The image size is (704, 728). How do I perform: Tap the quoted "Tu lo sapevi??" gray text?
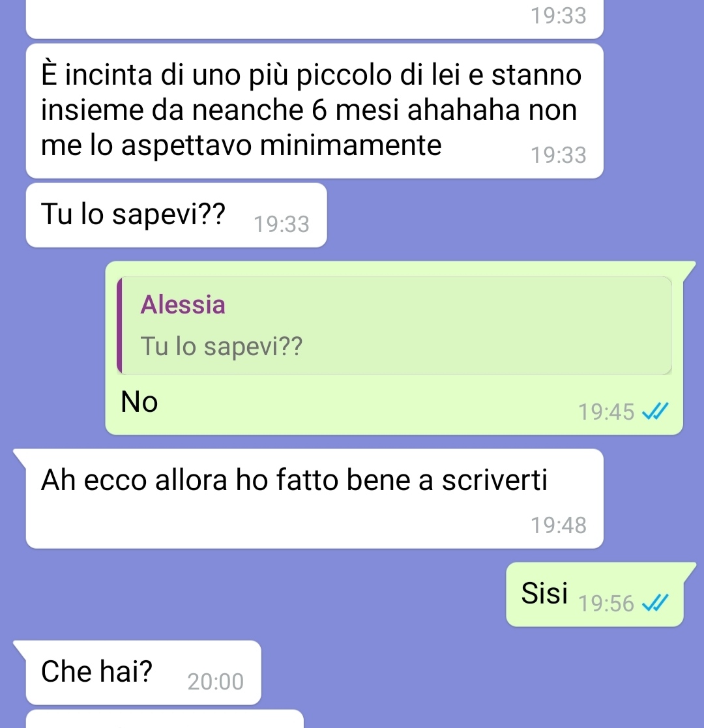click(x=222, y=346)
